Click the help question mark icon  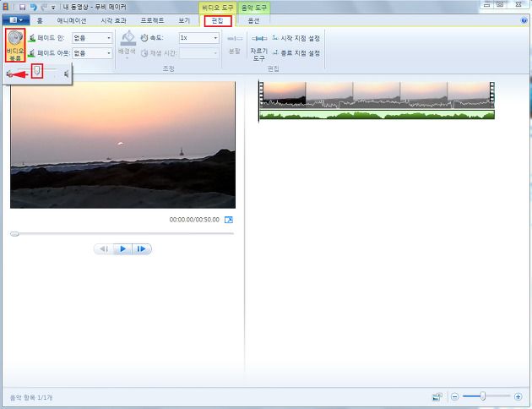[x=524, y=20]
